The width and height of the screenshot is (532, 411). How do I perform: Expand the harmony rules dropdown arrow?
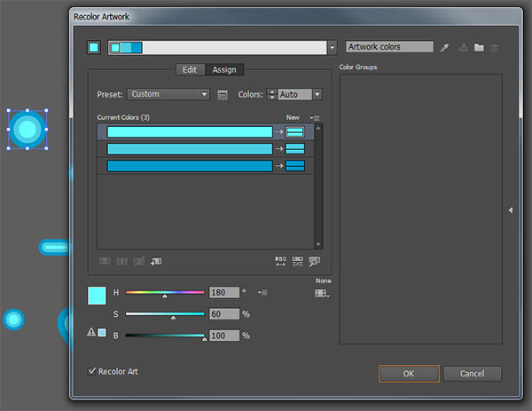[332, 48]
